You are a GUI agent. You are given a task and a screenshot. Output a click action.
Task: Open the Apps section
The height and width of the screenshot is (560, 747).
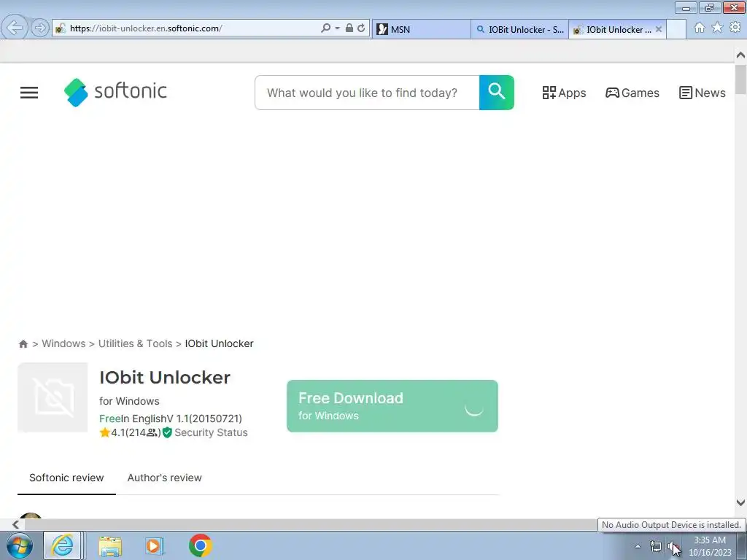click(564, 93)
